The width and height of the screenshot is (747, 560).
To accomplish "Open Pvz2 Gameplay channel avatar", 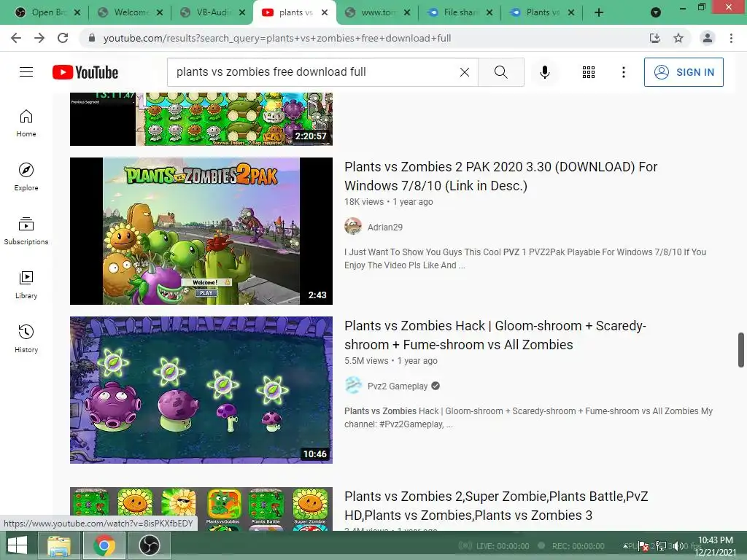I will point(353,385).
